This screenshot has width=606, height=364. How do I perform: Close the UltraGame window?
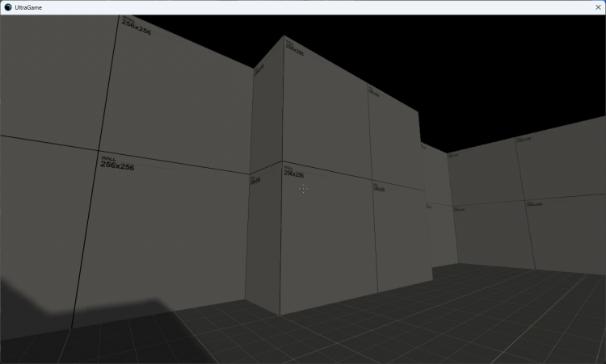point(597,6)
